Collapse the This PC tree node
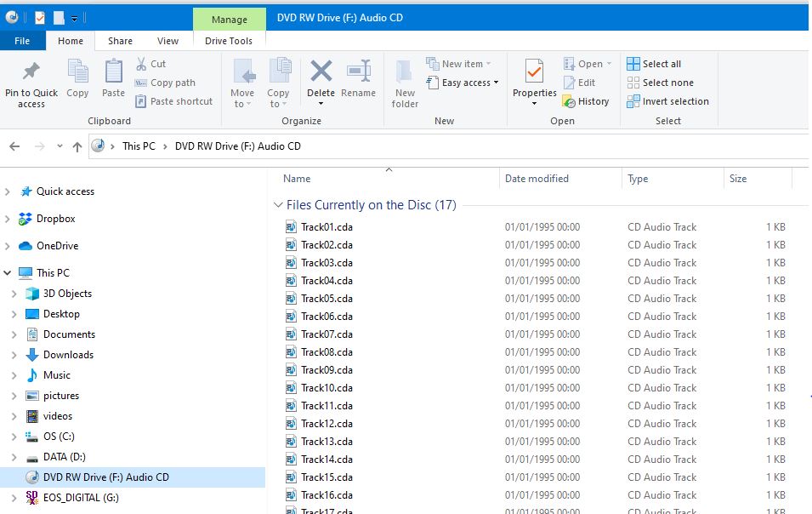Image resolution: width=812 pixels, height=514 pixels. 9,273
